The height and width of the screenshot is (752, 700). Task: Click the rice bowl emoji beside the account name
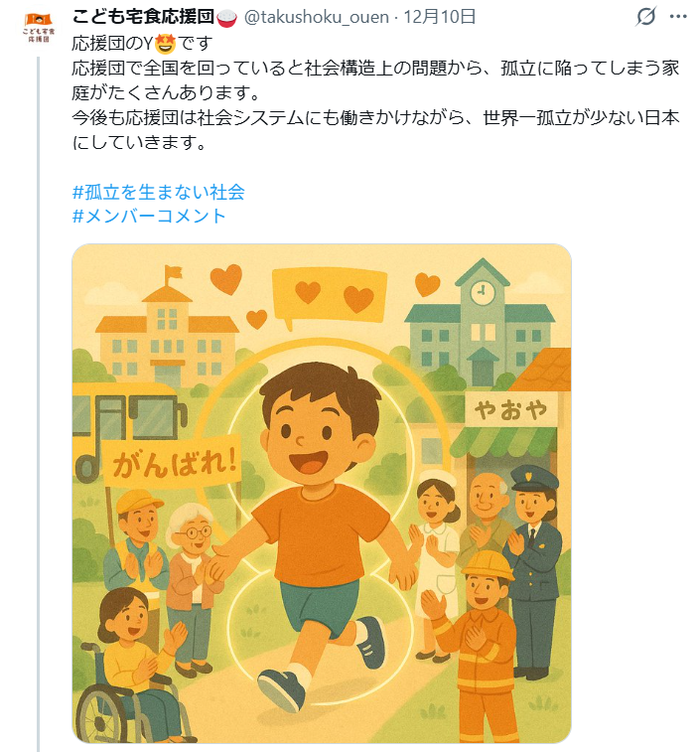tap(226, 18)
